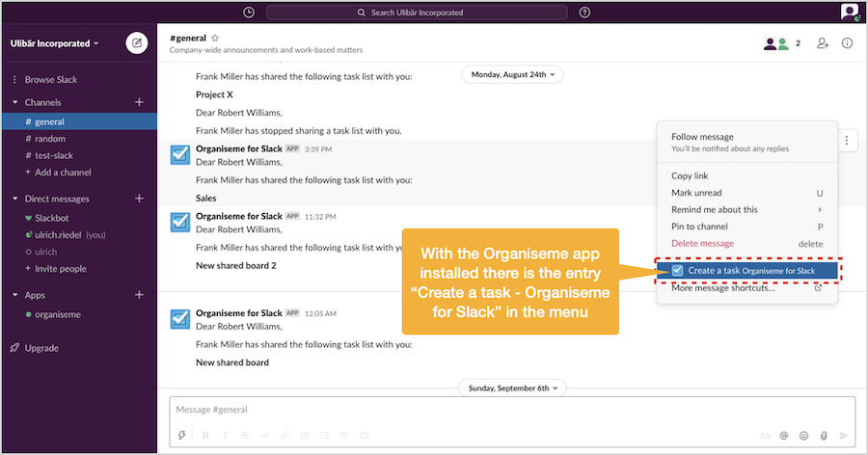Viewport: 868px width, 455px height.
Task: Insert code block in composer
Action: tap(365, 435)
